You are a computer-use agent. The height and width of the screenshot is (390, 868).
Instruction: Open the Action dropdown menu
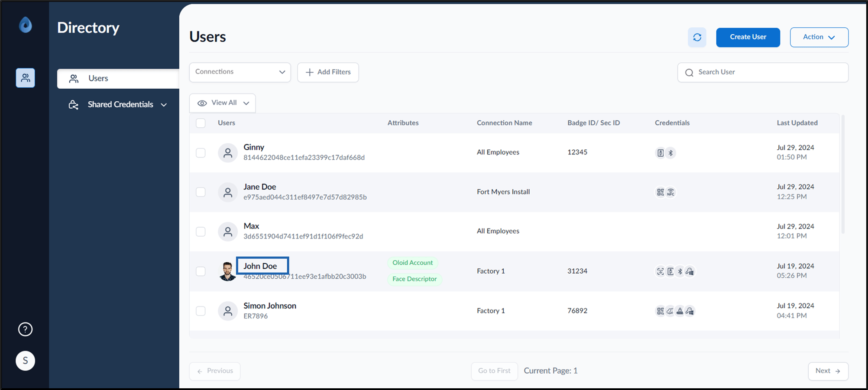pyautogui.click(x=819, y=37)
